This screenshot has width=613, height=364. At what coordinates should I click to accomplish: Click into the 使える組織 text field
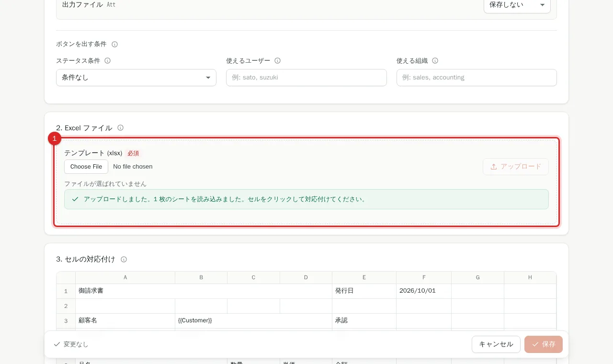pyautogui.click(x=477, y=78)
